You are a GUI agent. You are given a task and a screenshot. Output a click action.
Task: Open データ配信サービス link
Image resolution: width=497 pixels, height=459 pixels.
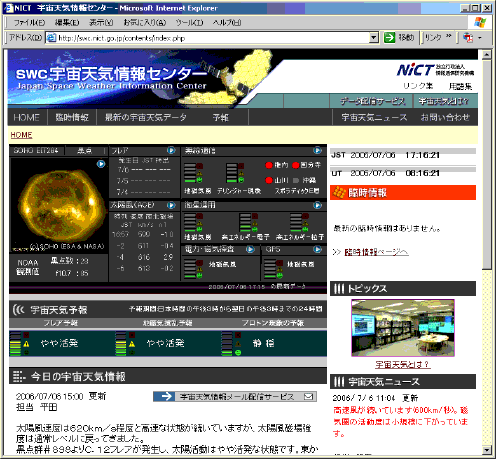pos(372,101)
